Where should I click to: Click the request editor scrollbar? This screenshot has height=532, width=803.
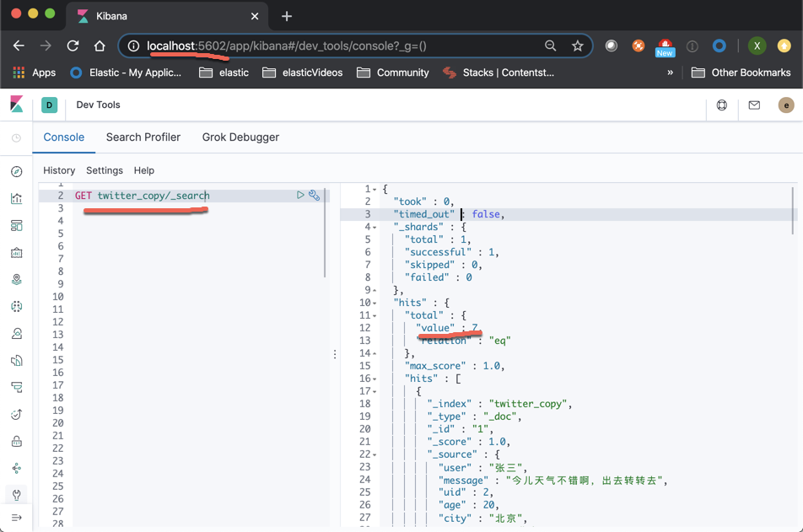(325, 233)
